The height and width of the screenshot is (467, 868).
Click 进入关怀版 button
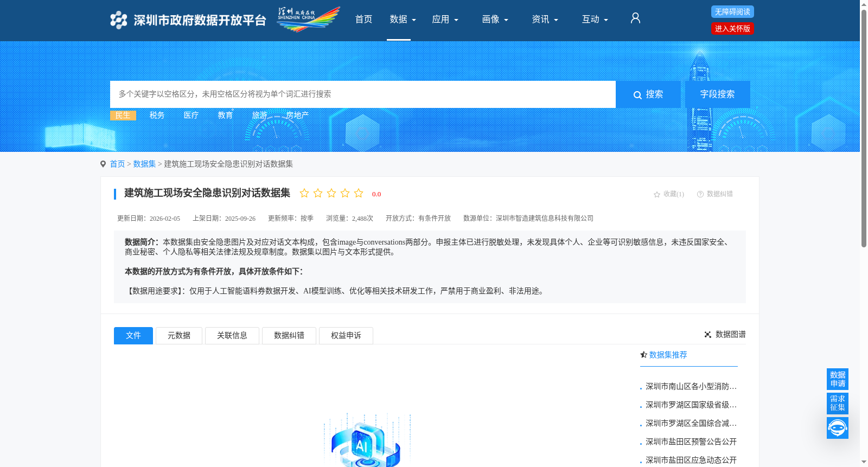point(732,29)
